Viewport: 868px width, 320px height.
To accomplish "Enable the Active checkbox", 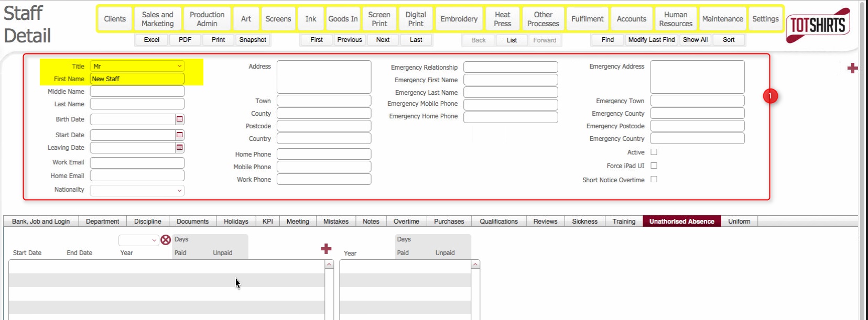I will [x=654, y=152].
